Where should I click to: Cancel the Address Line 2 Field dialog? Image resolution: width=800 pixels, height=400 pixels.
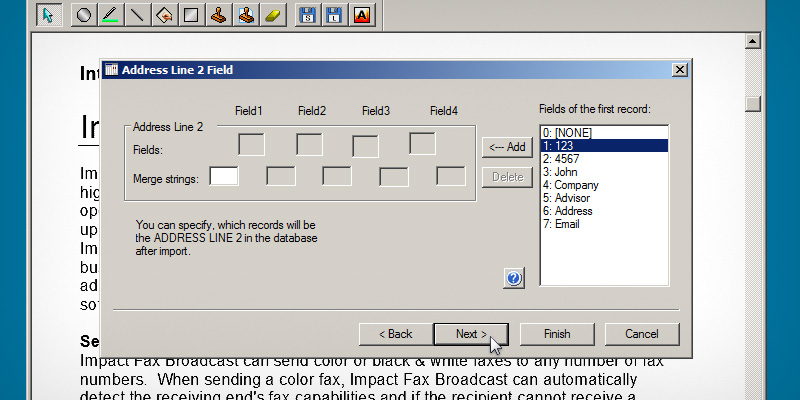[x=641, y=334]
